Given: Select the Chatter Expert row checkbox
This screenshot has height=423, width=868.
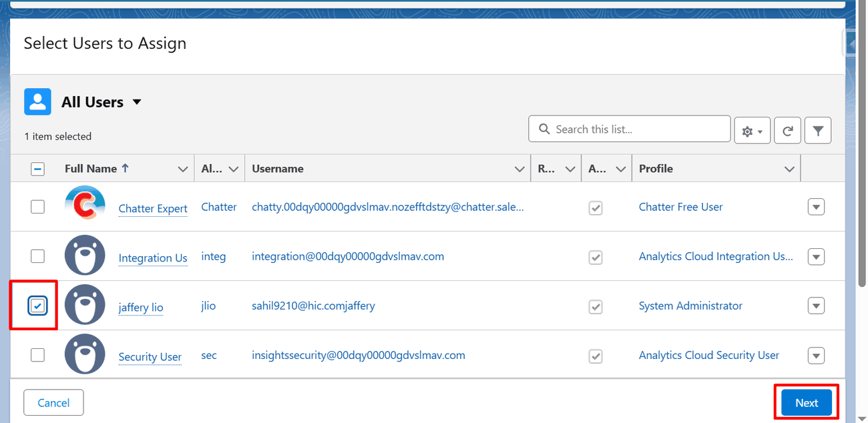Looking at the screenshot, I should (38, 207).
